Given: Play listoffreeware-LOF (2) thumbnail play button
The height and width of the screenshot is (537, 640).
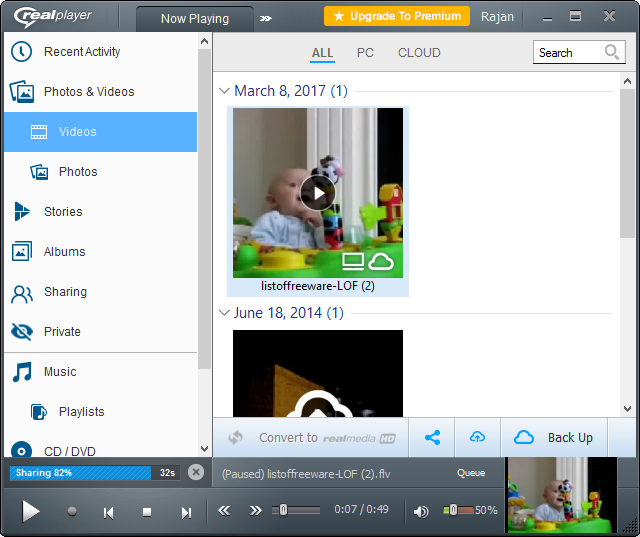Looking at the screenshot, I should [x=318, y=193].
